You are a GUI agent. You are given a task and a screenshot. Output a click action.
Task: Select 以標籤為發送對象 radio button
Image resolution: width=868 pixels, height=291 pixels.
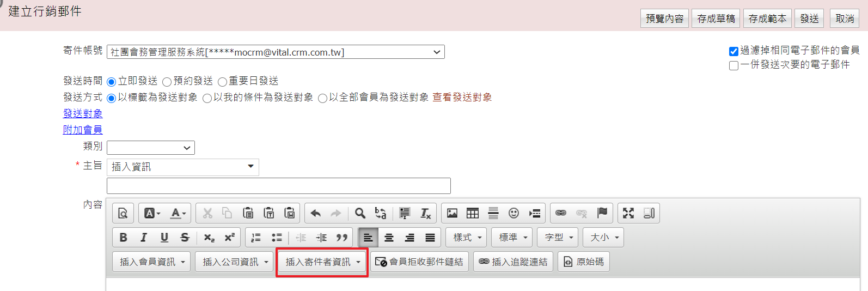click(112, 98)
